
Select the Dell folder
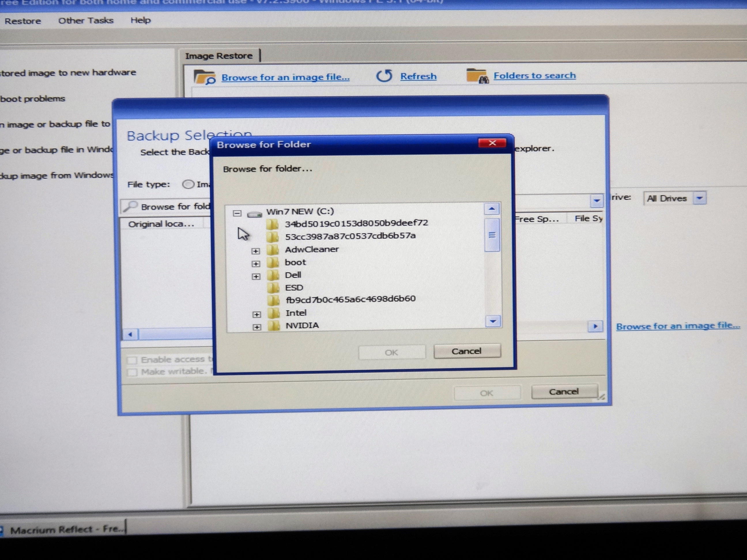click(x=293, y=275)
